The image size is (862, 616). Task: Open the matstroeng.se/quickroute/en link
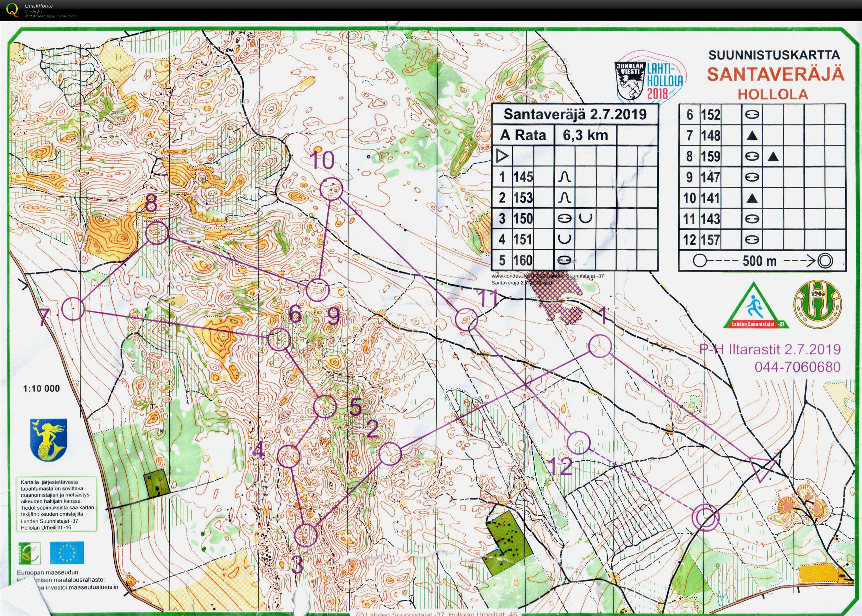[x=51, y=16]
